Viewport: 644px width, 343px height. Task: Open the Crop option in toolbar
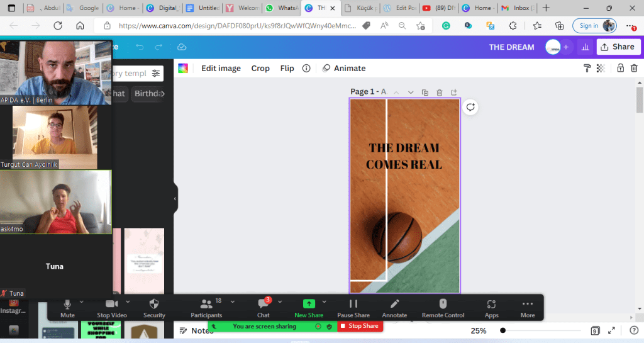coord(260,69)
